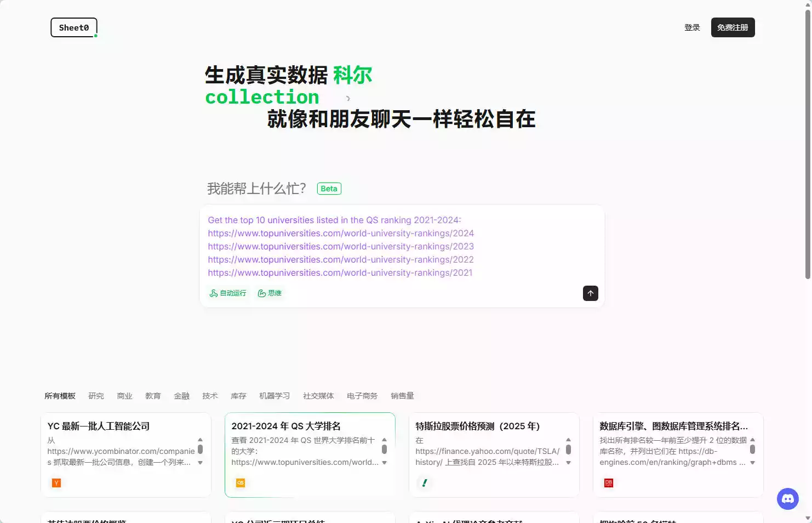The width and height of the screenshot is (812, 523).
Task: Click the scrollbar thumb in the 特斯拉股票 card
Action: click(x=569, y=450)
